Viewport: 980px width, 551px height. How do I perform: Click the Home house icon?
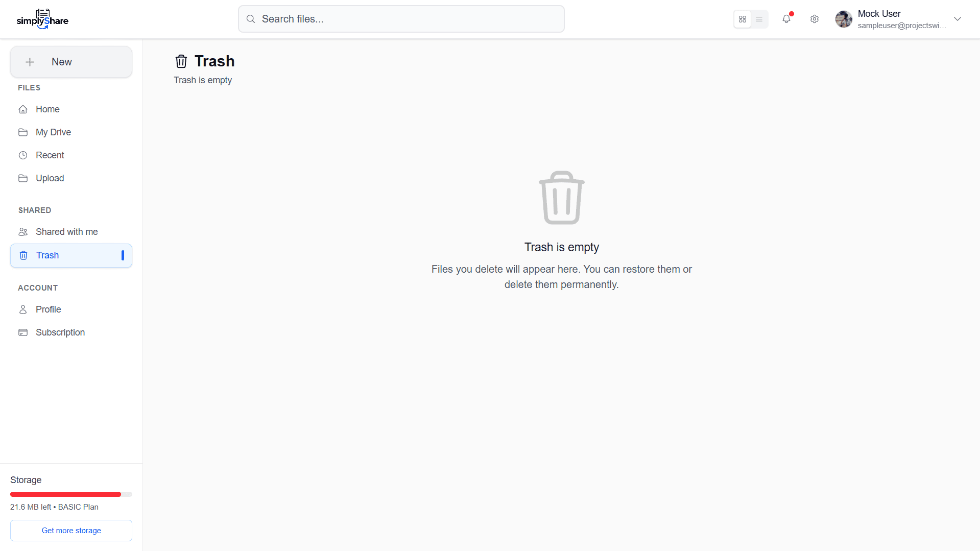tap(23, 109)
